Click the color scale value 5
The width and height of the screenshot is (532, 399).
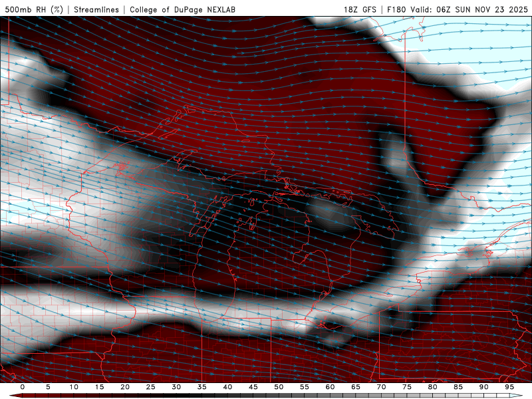[48, 387]
